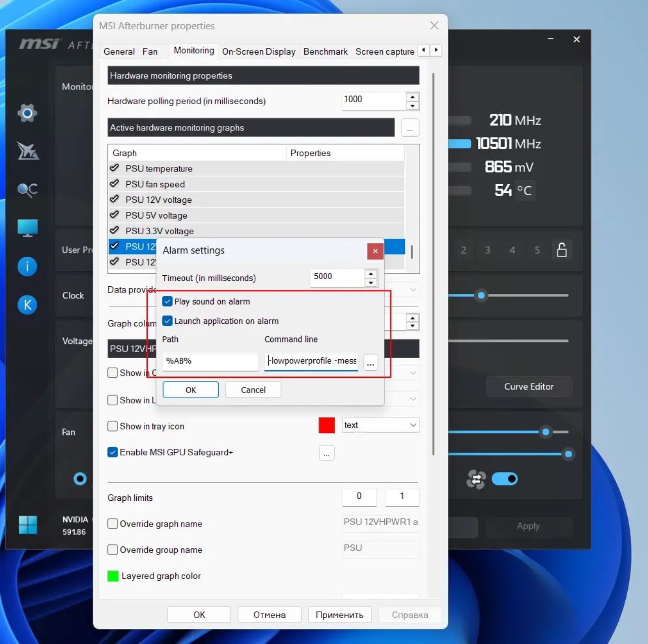Click the profile lock icon
Screen dimensions: 648x644
pos(561,250)
